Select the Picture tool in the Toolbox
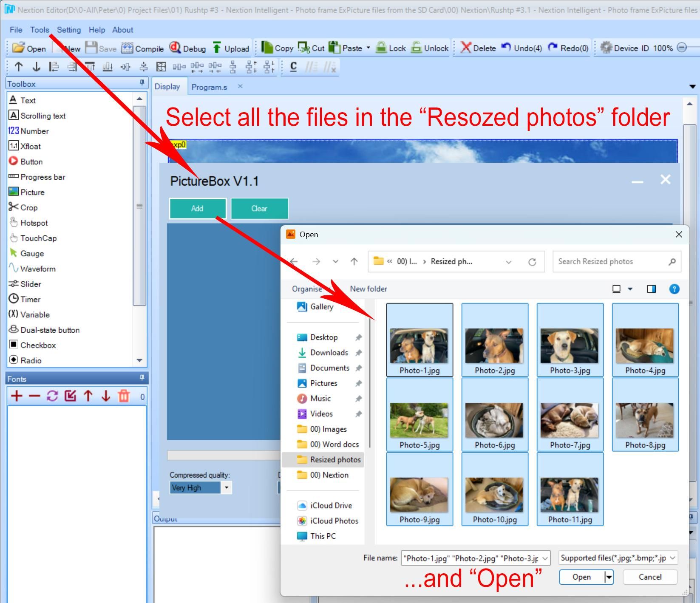The height and width of the screenshot is (603, 700). 27,192
